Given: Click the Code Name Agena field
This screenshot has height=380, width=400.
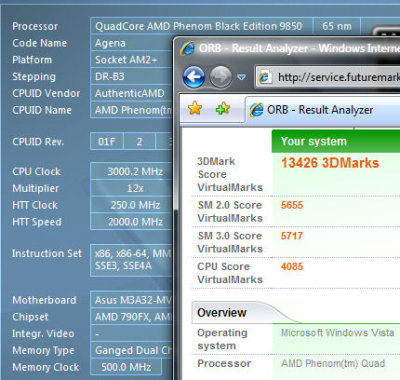Looking at the screenshot, I should tap(132, 43).
